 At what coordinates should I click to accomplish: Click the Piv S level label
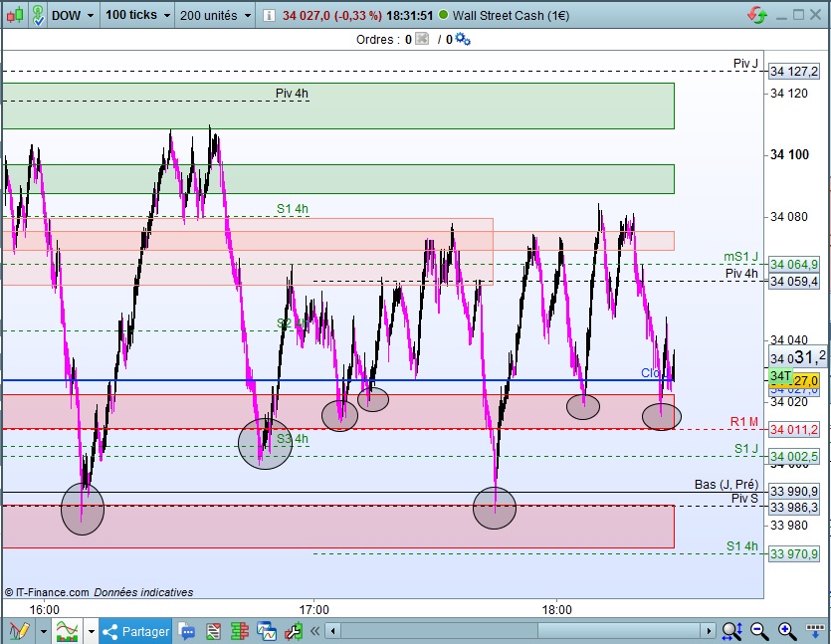coord(744,499)
